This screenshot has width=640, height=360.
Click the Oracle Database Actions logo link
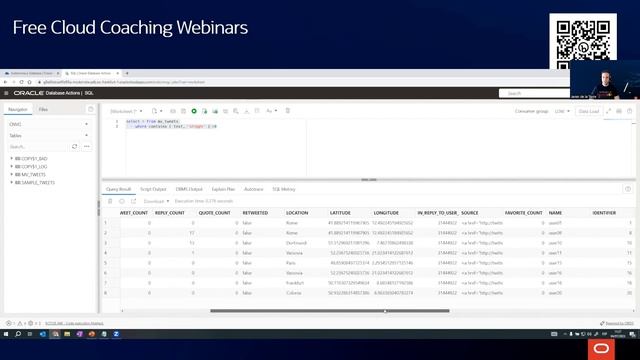(x=53, y=93)
